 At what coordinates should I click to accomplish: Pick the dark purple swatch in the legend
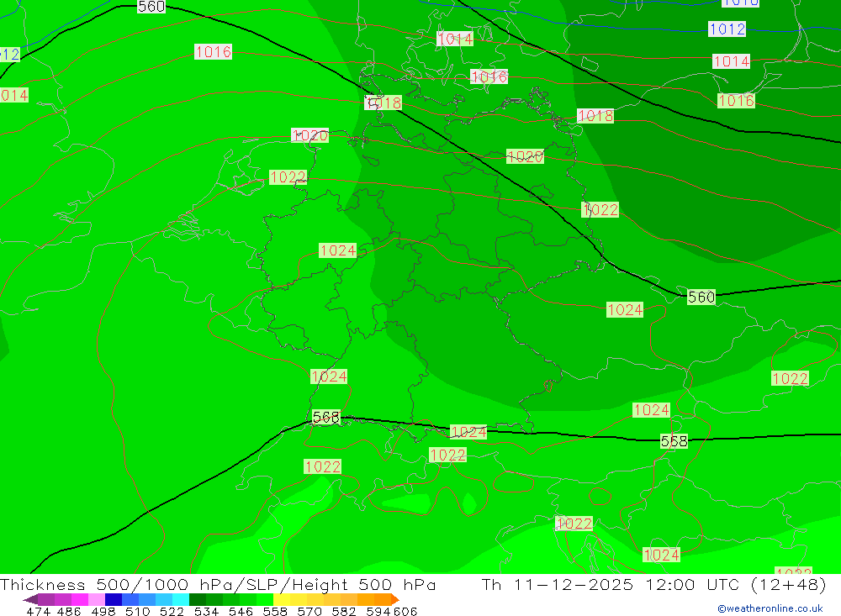[46, 599]
